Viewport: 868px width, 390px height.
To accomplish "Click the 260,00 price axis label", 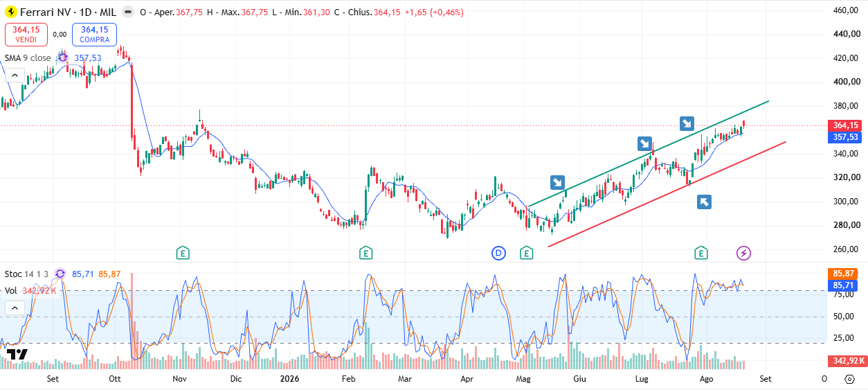I will click(847, 249).
